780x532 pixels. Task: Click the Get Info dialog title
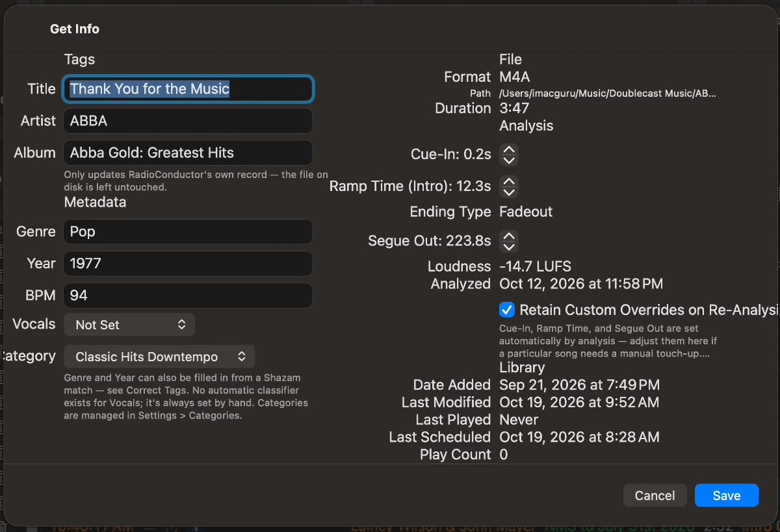pos(75,29)
